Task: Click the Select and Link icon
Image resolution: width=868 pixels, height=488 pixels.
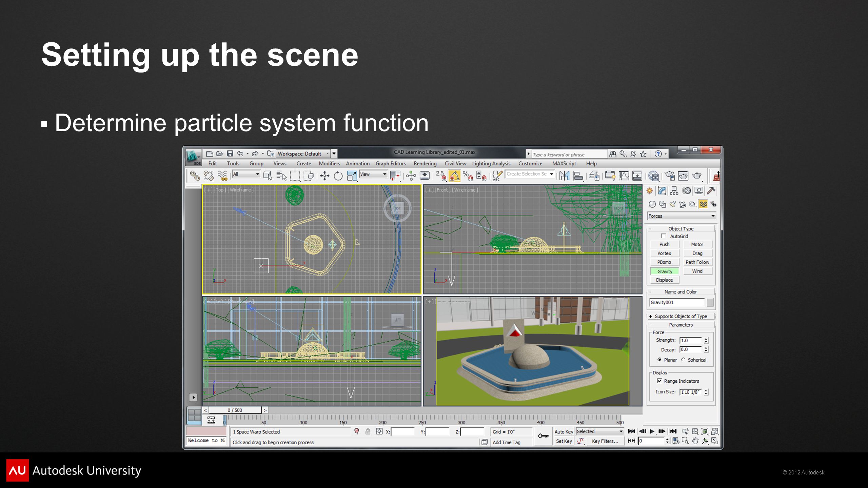Action: coord(195,176)
